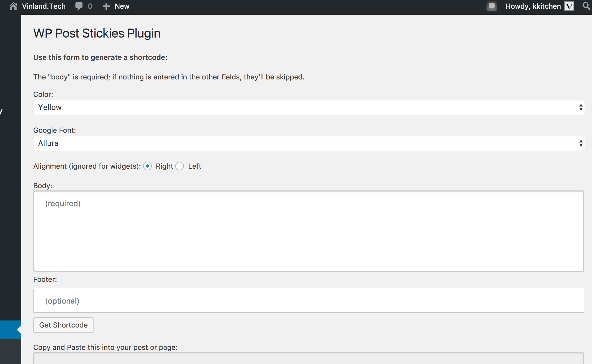Open the Color dropdown showing Yellow
Viewport: 592px width, 364px height.
[309, 107]
